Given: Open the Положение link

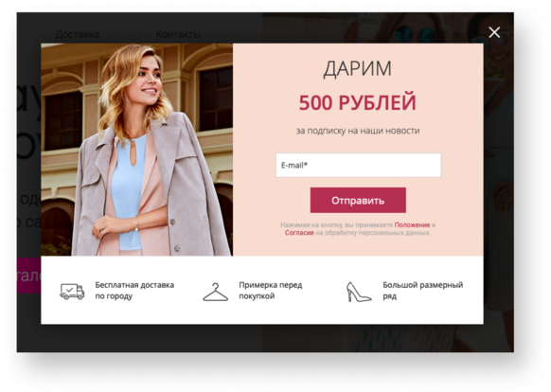Looking at the screenshot, I should (x=412, y=224).
